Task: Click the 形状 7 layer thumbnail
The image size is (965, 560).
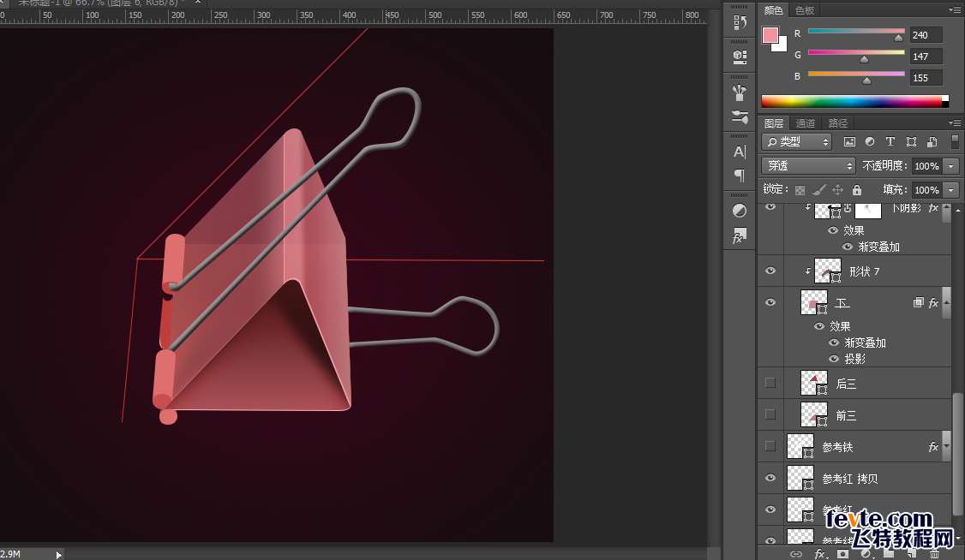Action: (828, 271)
